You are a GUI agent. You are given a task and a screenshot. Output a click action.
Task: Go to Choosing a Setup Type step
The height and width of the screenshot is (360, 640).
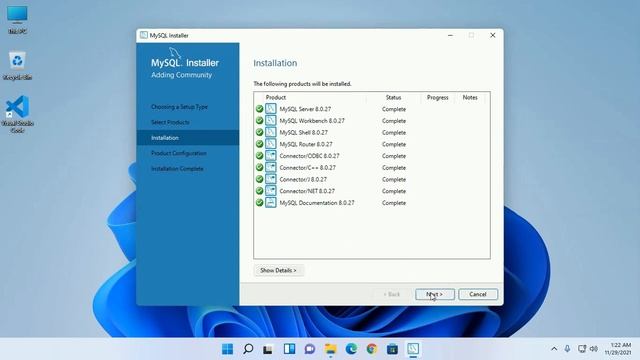[180, 107]
